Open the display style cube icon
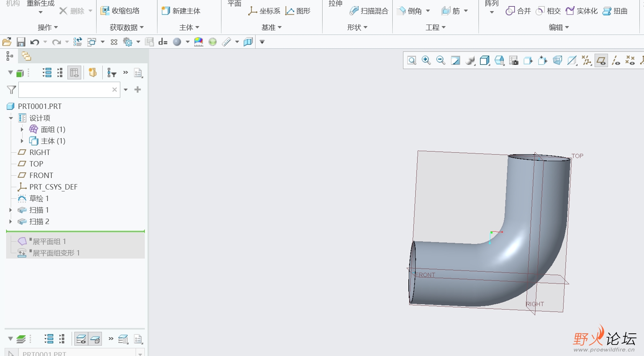 pyautogui.click(x=485, y=61)
